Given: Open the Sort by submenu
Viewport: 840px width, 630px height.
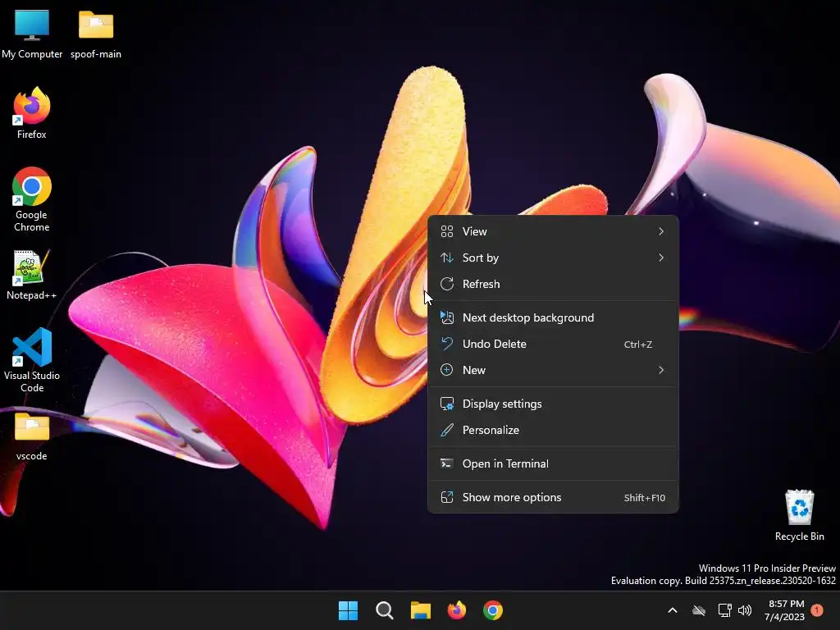Looking at the screenshot, I should click(x=554, y=258).
